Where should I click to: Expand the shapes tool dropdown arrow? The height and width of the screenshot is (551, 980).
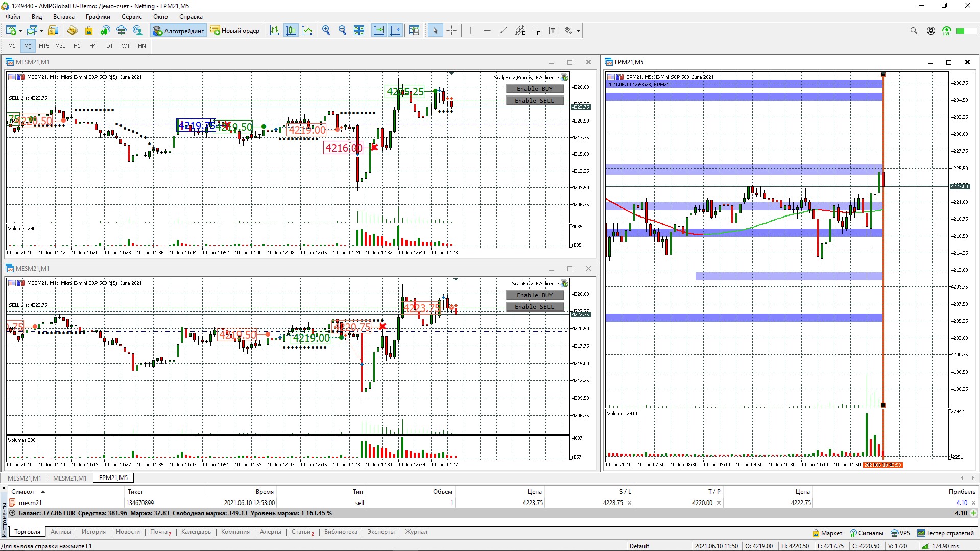(x=578, y=31)
